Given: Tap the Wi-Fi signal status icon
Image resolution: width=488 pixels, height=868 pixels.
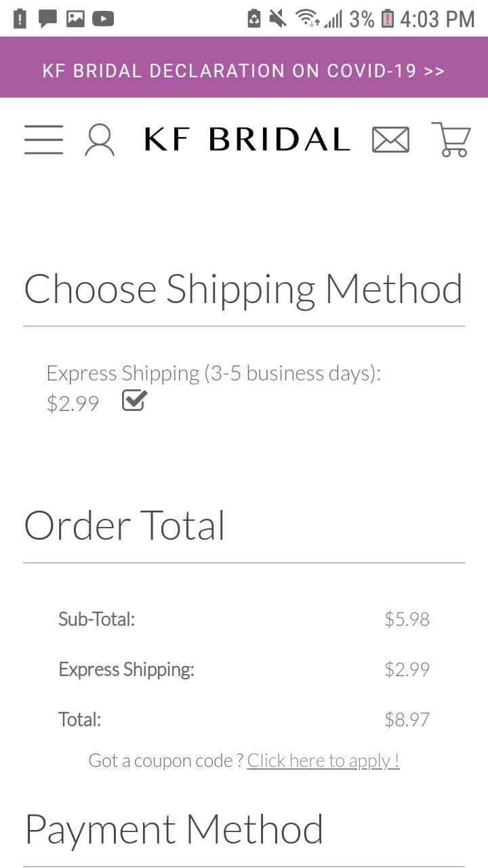Looking at the screenshot, I should 307,18.
